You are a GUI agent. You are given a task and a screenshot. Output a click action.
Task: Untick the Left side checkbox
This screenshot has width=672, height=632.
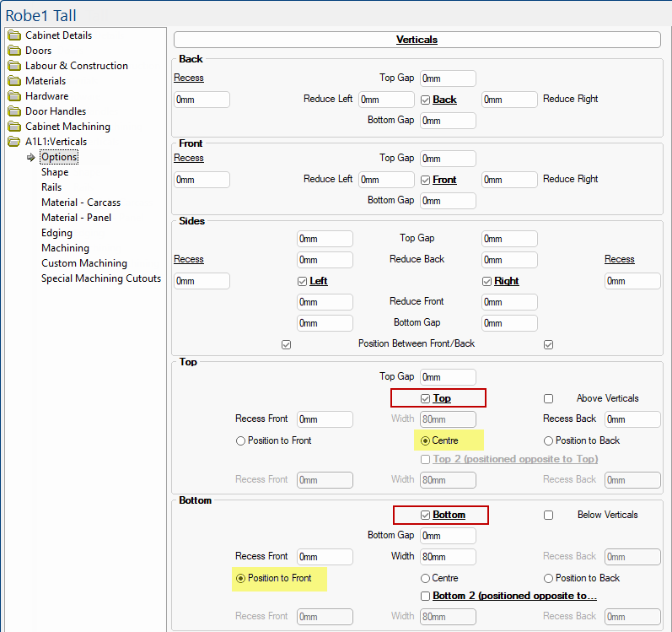click(x=302, y=281)
